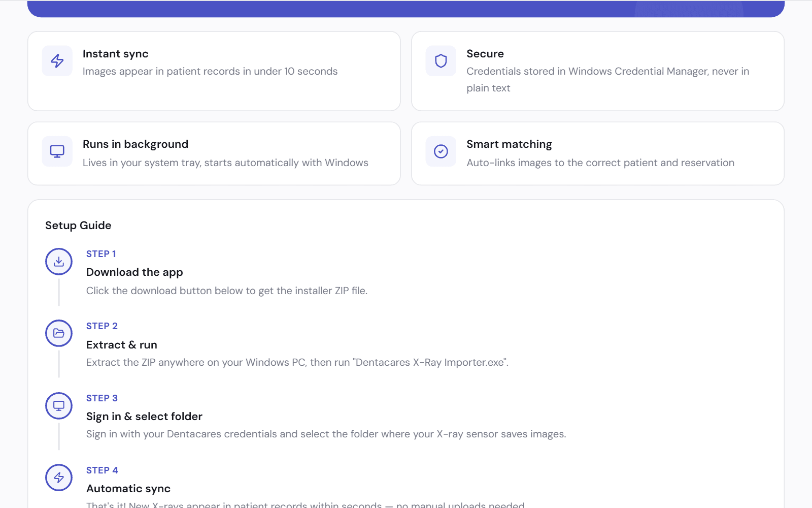The height and width of the screenshot is (508, 812).
Task: Click the Smart matching heading
Action: 509,144
